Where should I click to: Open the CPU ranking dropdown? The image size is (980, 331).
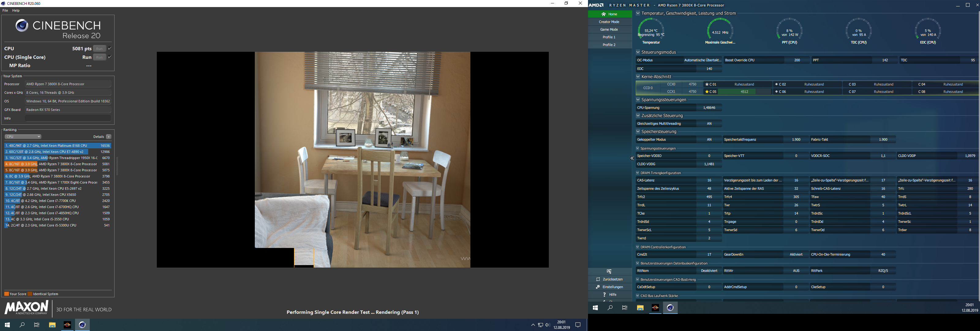pos(23,137)
